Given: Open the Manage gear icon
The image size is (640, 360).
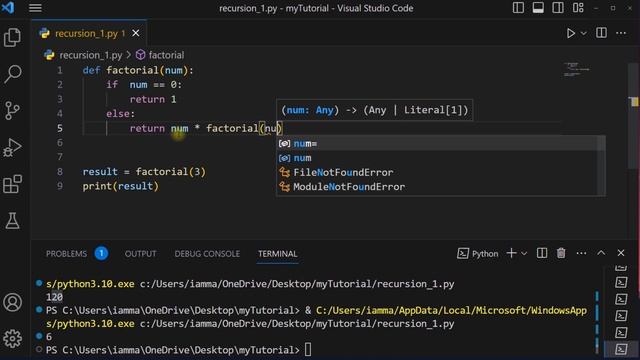Looking at the screenshot, I should (x=12, y=338).
